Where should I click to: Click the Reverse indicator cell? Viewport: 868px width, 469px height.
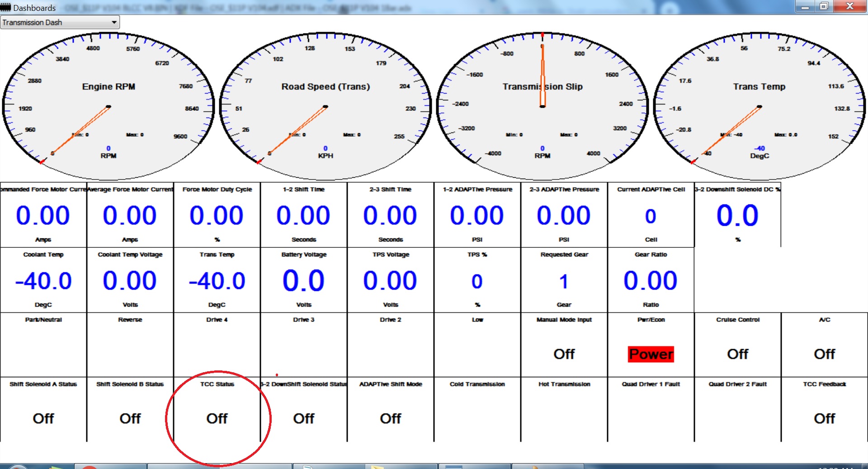(130, 345)
